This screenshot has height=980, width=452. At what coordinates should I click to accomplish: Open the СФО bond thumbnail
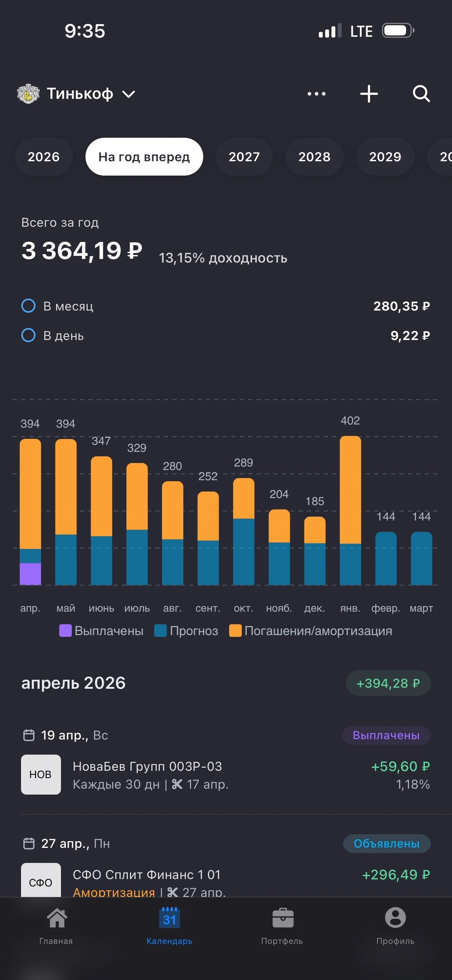pos(41,880)
